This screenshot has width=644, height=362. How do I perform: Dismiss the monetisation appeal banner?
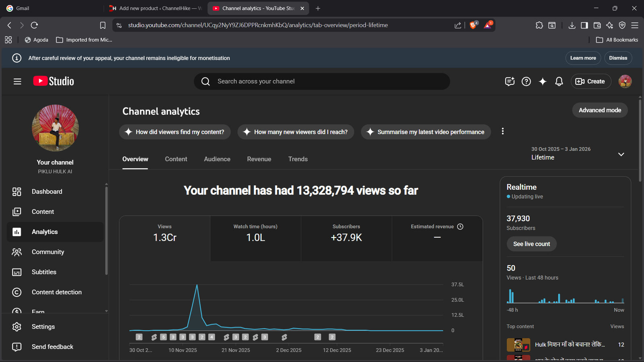[618, 58]
